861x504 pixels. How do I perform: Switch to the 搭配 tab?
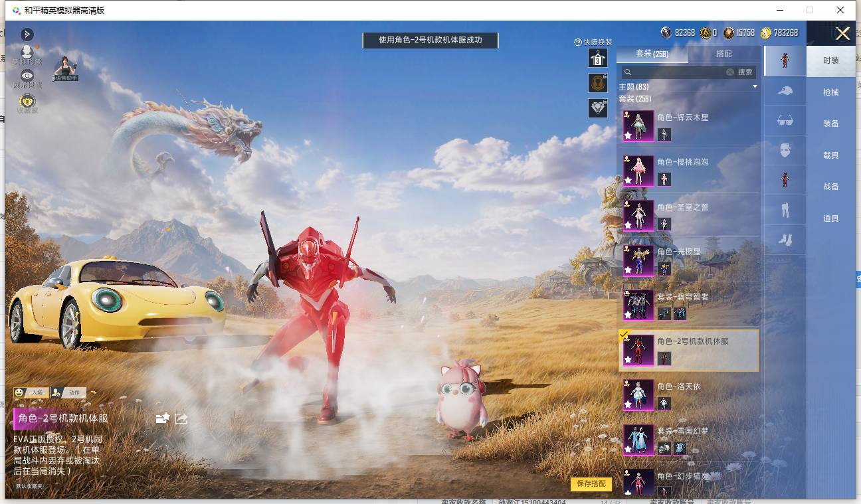tap(724, 54)
